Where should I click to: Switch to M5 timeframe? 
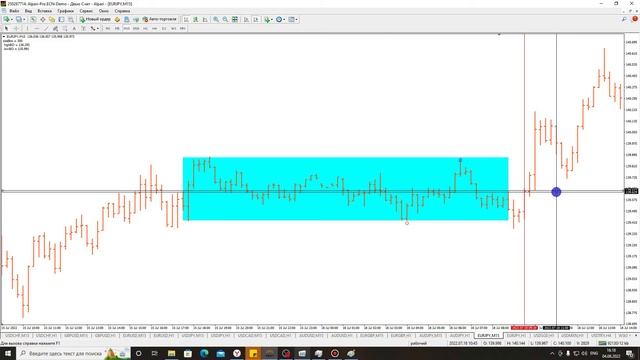click(117, 29)
